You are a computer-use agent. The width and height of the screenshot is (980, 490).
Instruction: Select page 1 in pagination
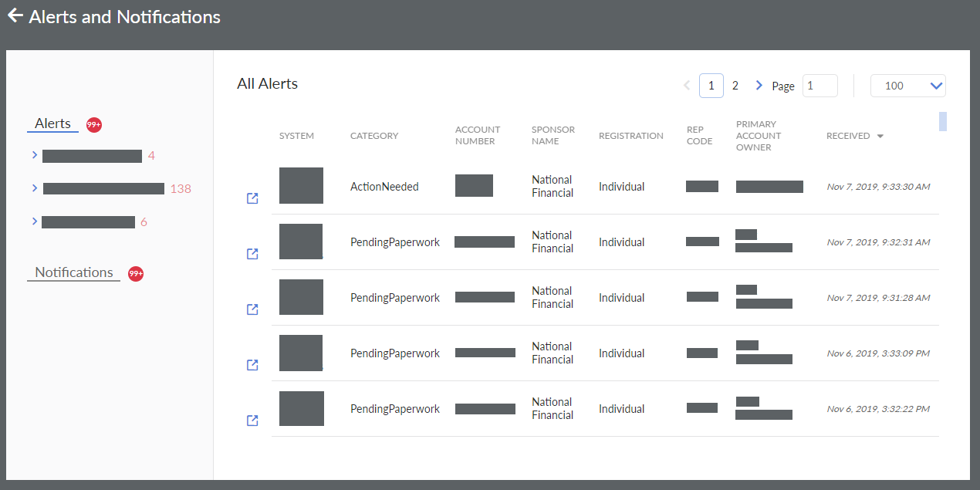point(711,86)
